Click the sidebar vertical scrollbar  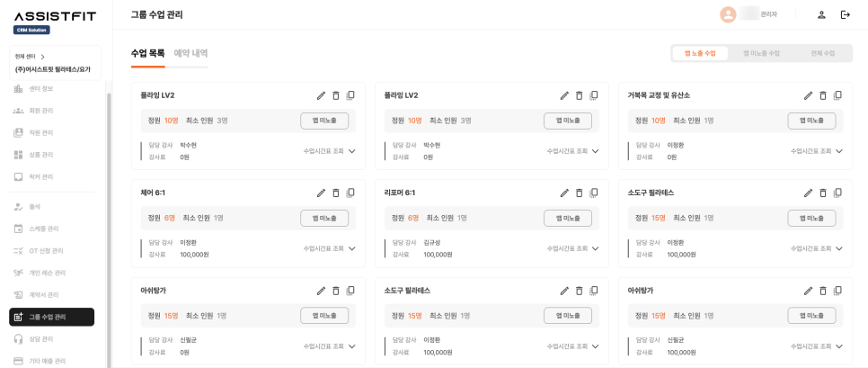tap(109, 225)
